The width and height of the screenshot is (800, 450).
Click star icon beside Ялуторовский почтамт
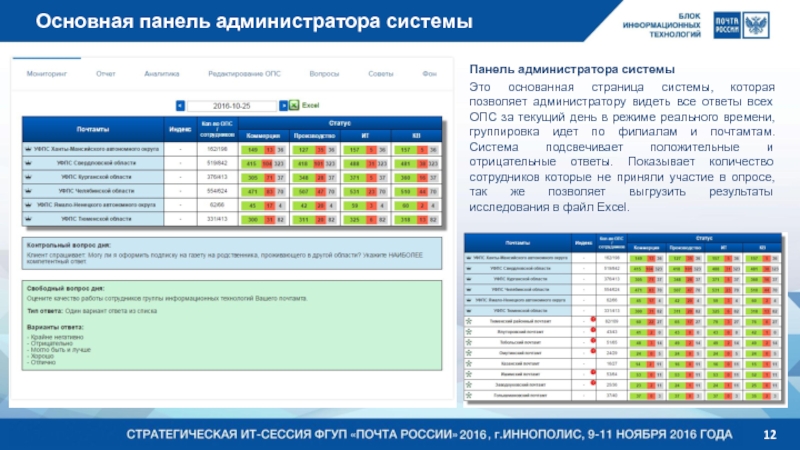tap(468, 332)
